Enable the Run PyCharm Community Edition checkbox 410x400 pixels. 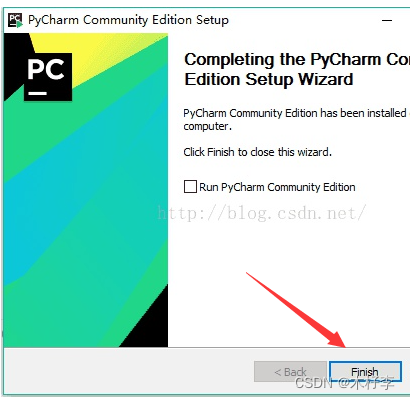(x=190, y=187)
